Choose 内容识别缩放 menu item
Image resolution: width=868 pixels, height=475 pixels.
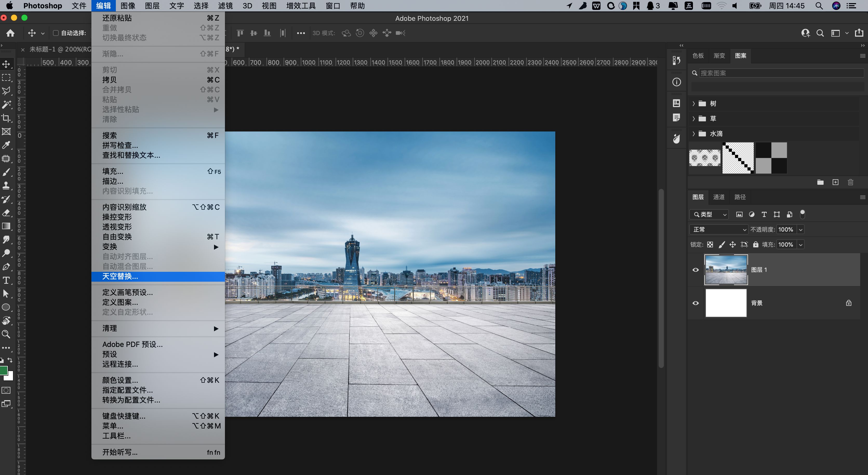pos(158,207)
